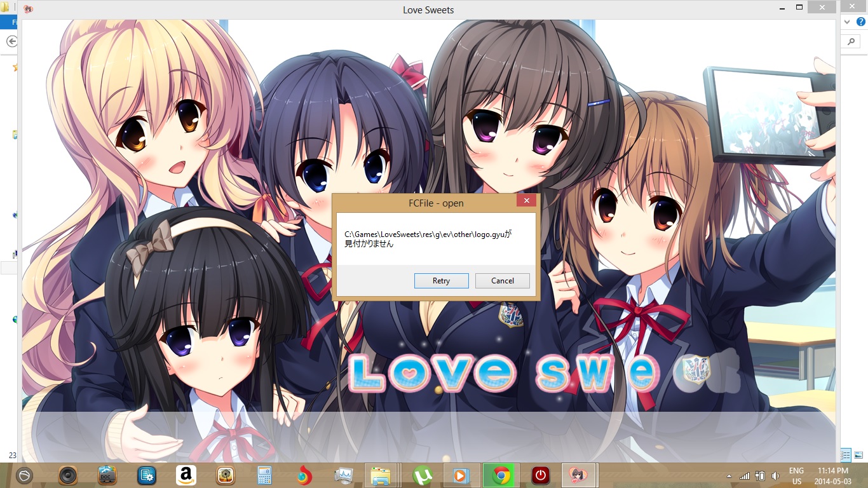Open the Amazon app from the taskbar
868x488 pixels.
tap(186, 475)
